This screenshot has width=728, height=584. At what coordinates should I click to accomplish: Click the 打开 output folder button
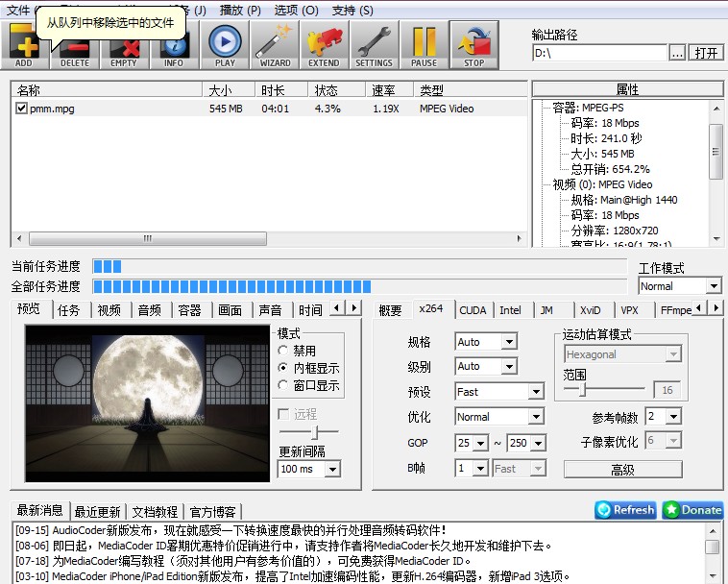(706, 53)
